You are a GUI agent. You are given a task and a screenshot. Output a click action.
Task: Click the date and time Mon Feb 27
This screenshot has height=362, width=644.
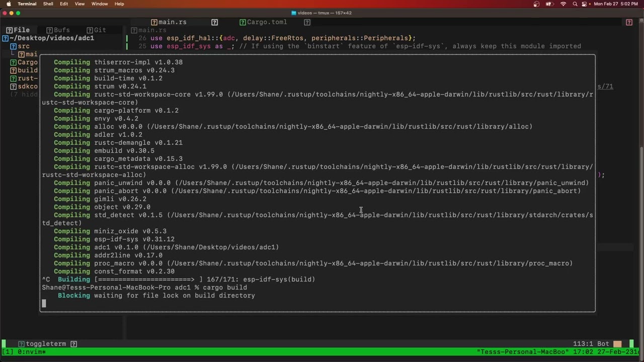(x=617, y=4)
